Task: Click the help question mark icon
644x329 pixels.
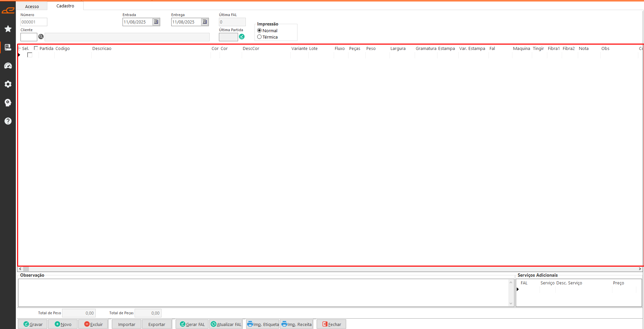Action: (8, 121)
